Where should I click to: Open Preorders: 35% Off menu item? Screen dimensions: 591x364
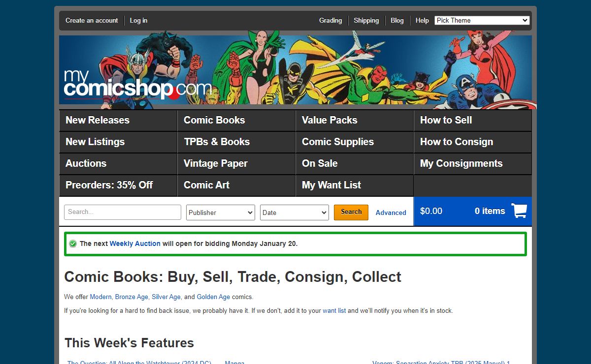118,185
